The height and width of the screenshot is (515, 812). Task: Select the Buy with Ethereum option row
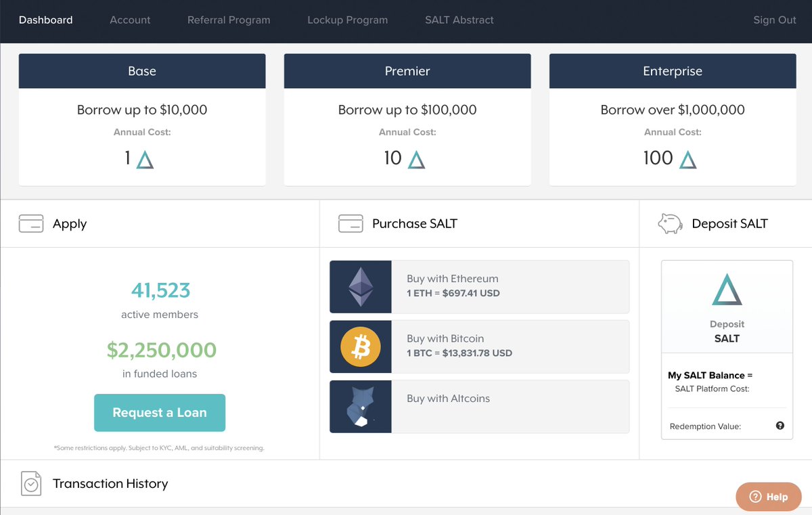pos(479,286)
